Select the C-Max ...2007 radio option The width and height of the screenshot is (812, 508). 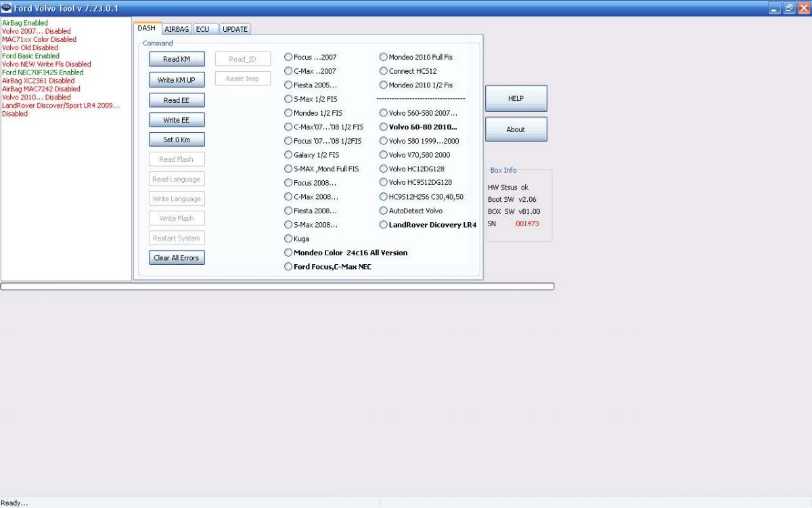(311, 71)
